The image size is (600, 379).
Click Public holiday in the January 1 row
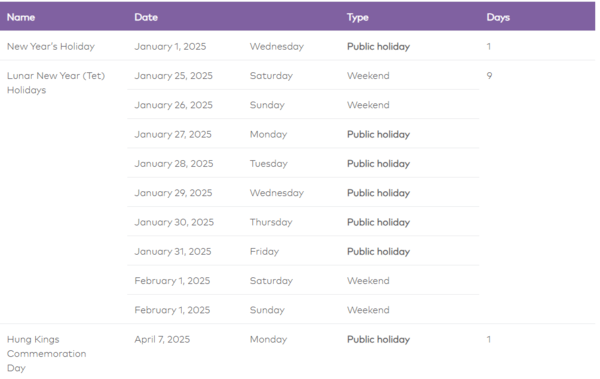(x=378, y=46)
